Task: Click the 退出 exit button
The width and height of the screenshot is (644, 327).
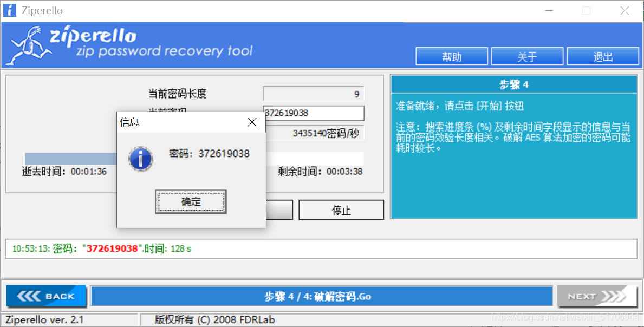Action: pyautogui.click(x=603, y=56)
